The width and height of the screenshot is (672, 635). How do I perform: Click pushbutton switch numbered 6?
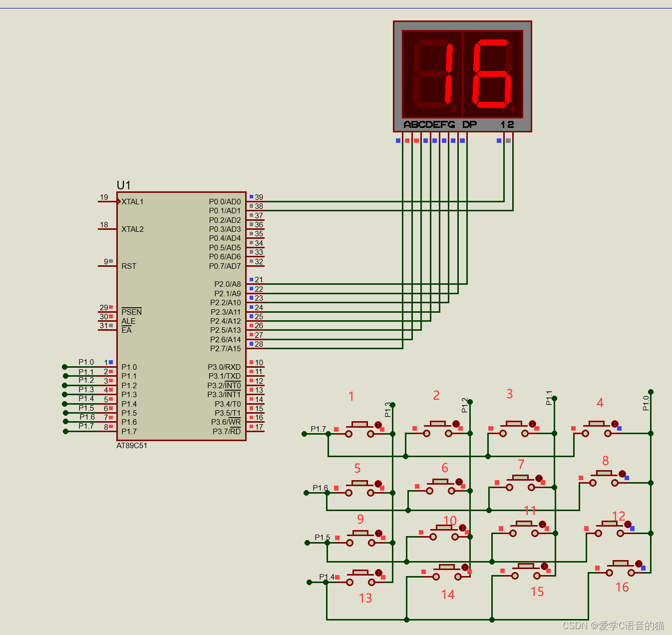tap(440, 487)
